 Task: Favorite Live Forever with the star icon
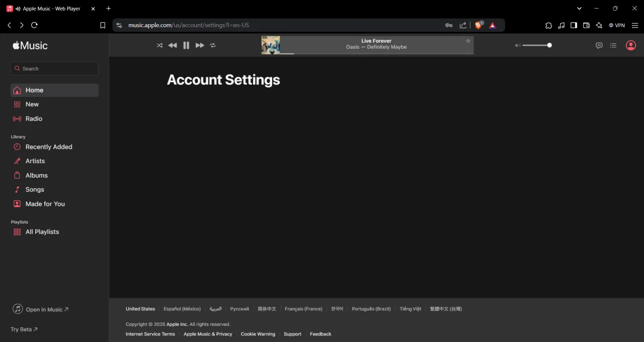pos(468,41)
